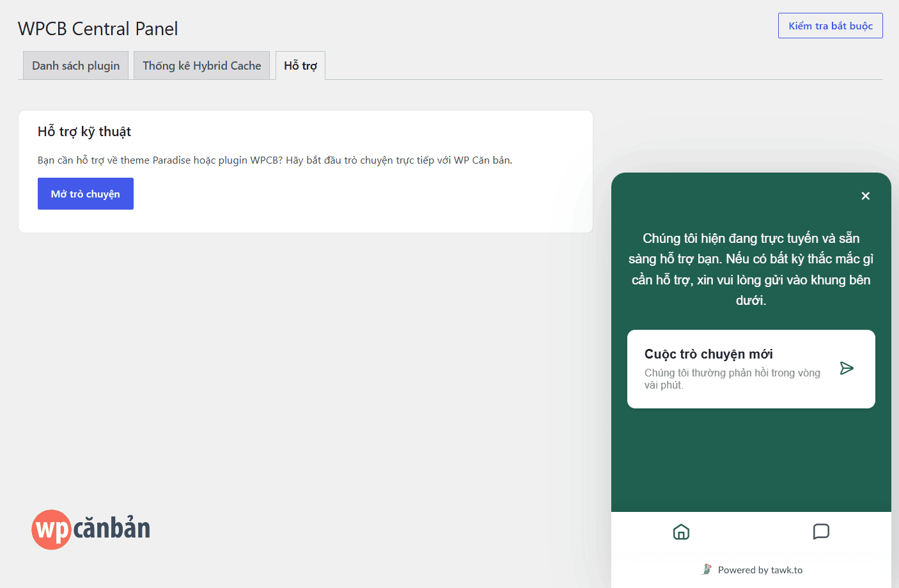Screen dimensions: 899x588
Task: Switch to the Danh sách plugin tab
Action: (x=76, y=66)
